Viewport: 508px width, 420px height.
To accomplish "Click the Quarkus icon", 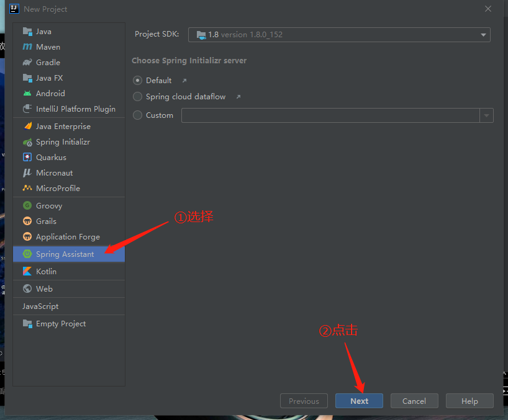I will click(x=27, y=157).
